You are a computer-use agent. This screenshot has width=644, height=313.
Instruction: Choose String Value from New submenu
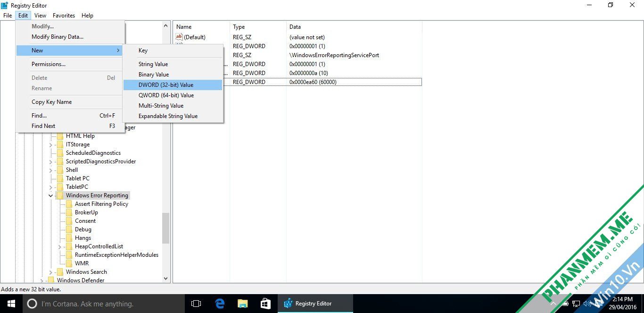(173, 64)
